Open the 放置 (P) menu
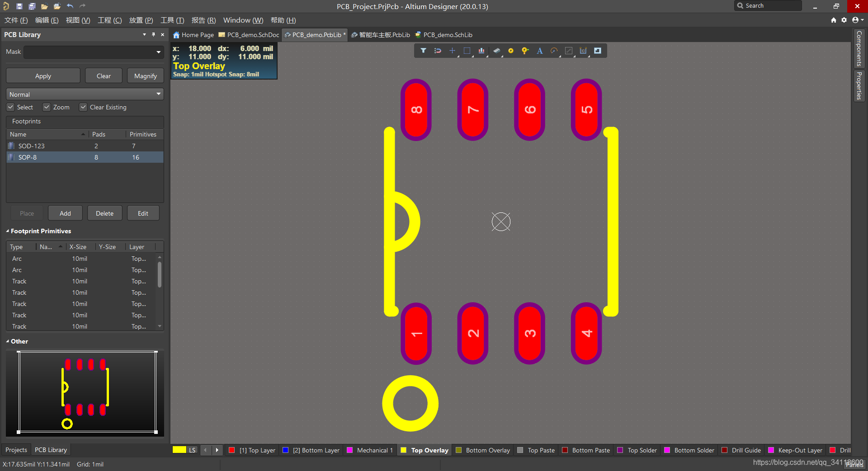The width and height of the screenshot is (868, 471). 141,20
